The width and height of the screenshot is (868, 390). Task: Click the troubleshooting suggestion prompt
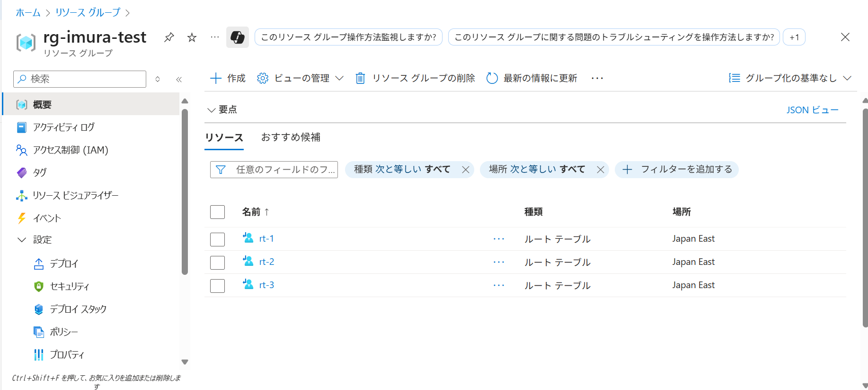coord(614,37)
